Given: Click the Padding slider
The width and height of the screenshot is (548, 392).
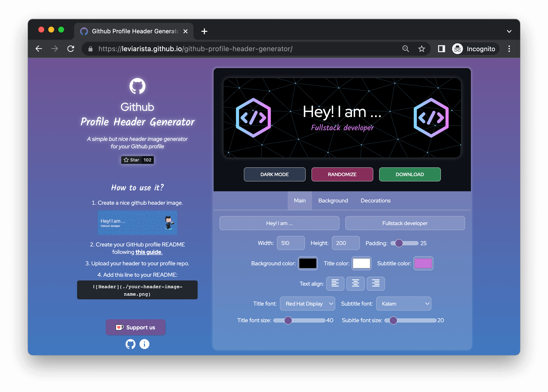Looking at the screenshot, I should pos(404,243).
